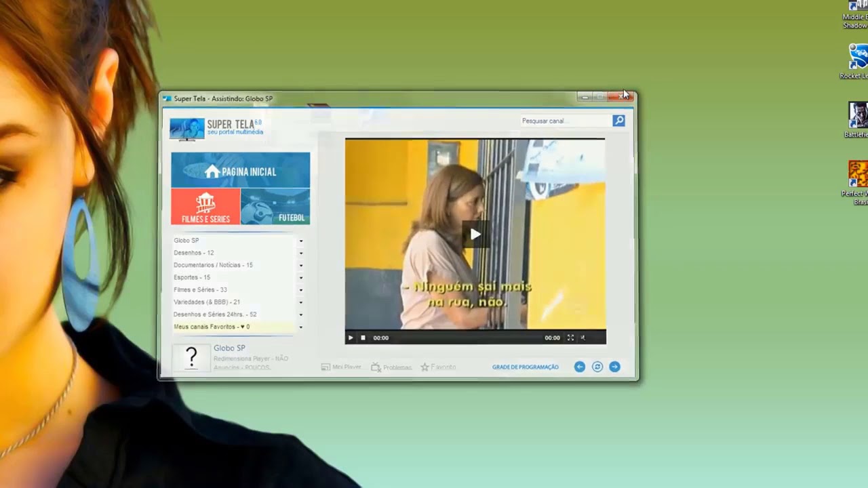
Task: Report Problemas with the channel
Action: (x=391, y=367)
